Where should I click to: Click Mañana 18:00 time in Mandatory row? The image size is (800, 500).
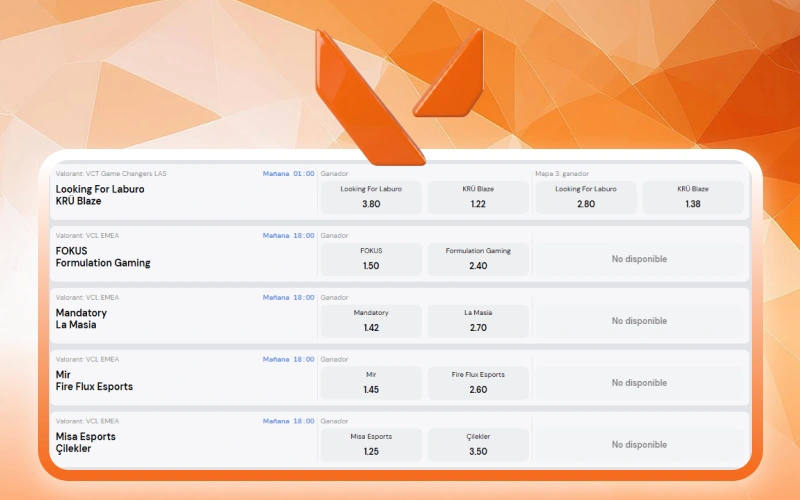click(288, 297)
